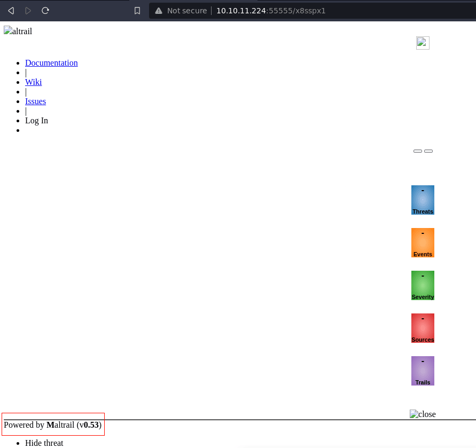Viewport: 476px width, 448px height.
Task: Open the Issues link
Action: (x=35, y=101)
